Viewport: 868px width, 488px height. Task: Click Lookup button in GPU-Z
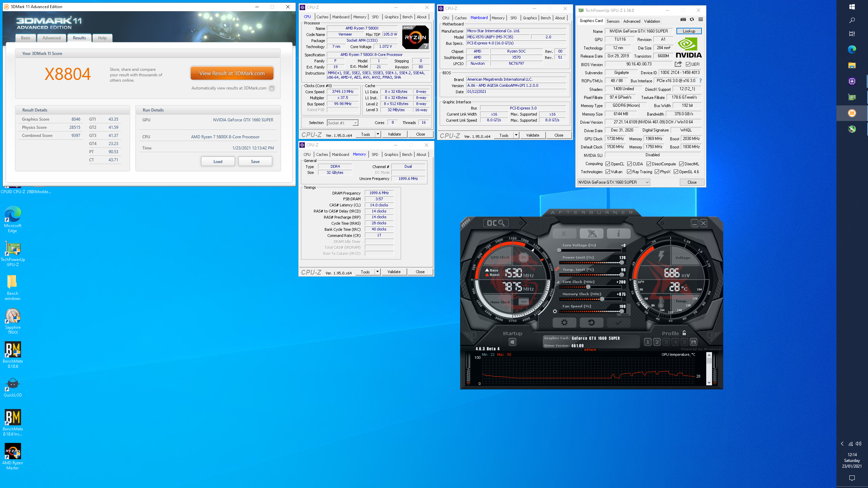pos(689,31)
